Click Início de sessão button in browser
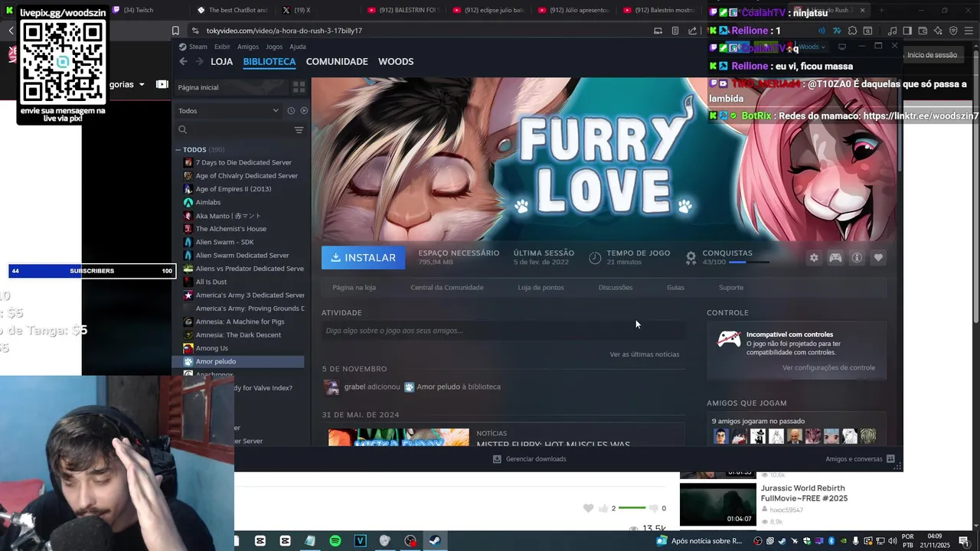The height and width of the screenshot is (551, 980). pyautogui.click(x=932, y=55)
